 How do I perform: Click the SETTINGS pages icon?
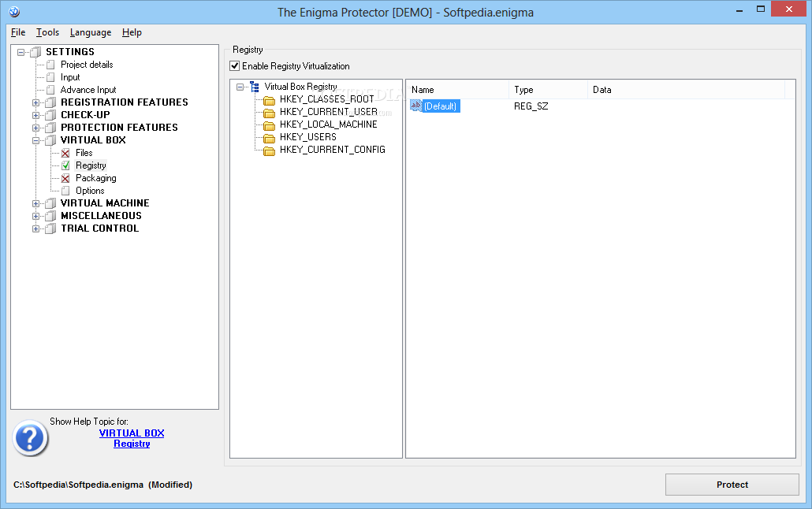click(x=35, y=52)
